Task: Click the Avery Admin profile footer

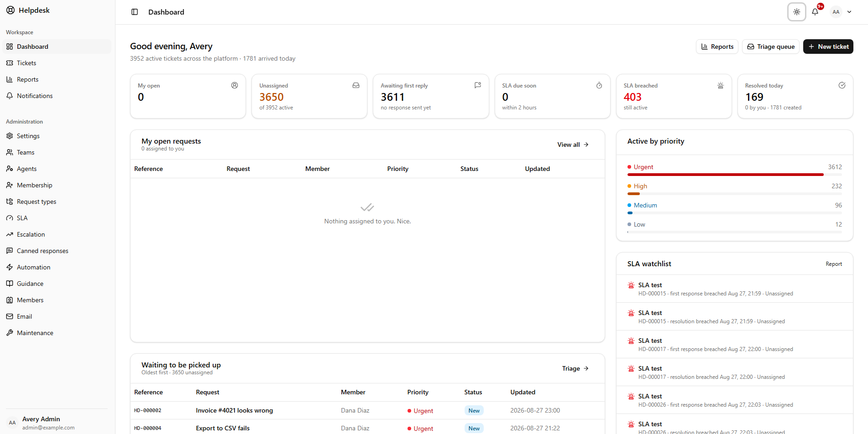Action: [x=57, y=423]
